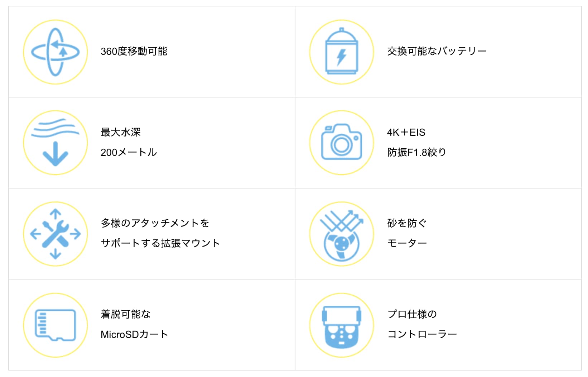The image size is (588, 377).
Task: Click 多様のアタッチメントを text line
Action: tap(155, 223)
